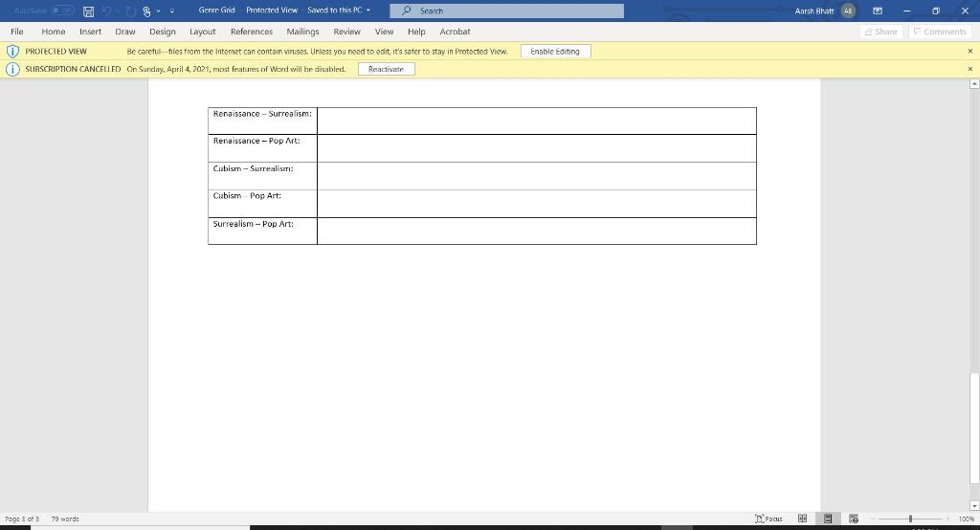Click the Ribbon Display Options icon
The width and height of the screenshot is (980, 530).
coord(878,11)
